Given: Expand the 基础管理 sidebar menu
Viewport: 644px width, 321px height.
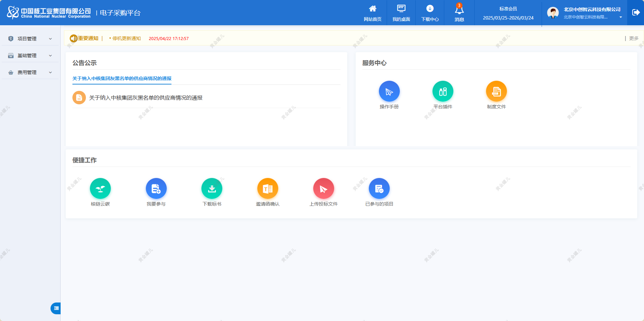Looking at the screenshot, I should coord(30,56).
